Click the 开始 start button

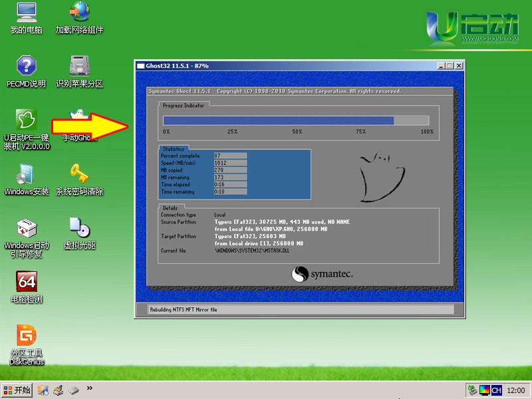[x=17, y=390]
